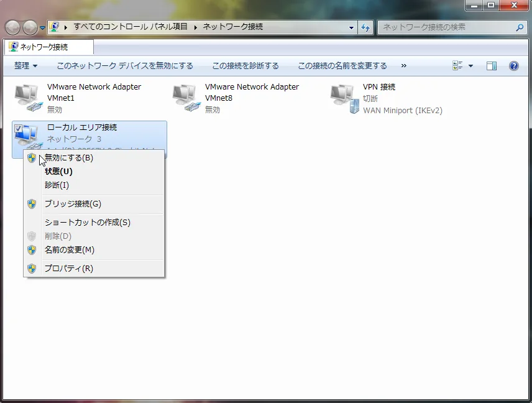Click shield icon beside 名前の変更
The width and height of the screenshot is (532, 403).
[x=32, y=250]
